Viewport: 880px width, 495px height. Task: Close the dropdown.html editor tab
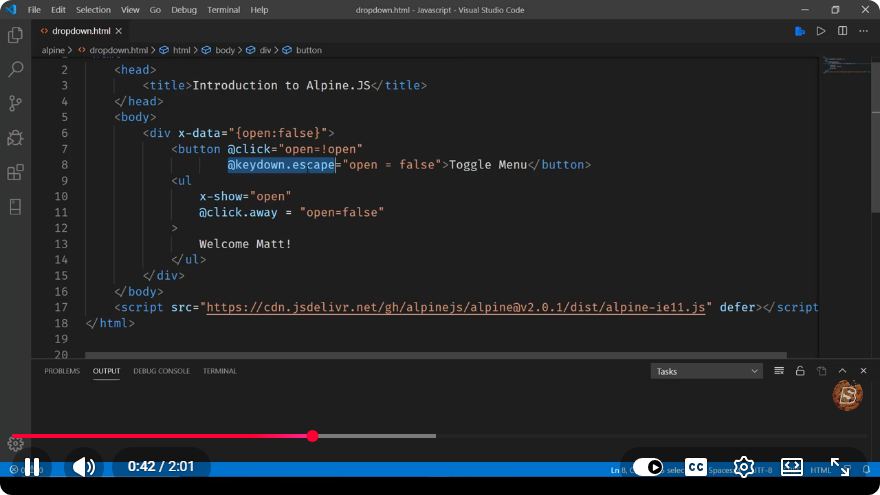pyautogui.click(x=118, y=31)
